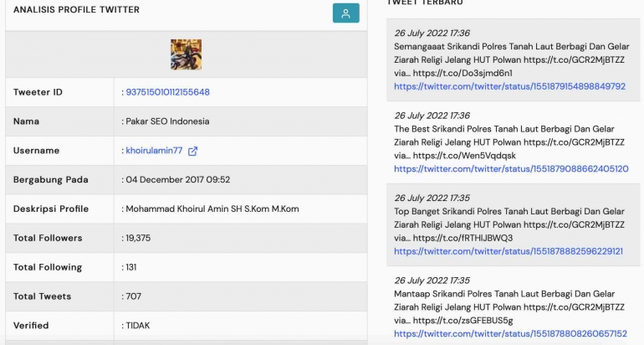
Task: Select the text 'via... https://t.co/fRTHIJBWQ3'
Action: click(453, 238)
